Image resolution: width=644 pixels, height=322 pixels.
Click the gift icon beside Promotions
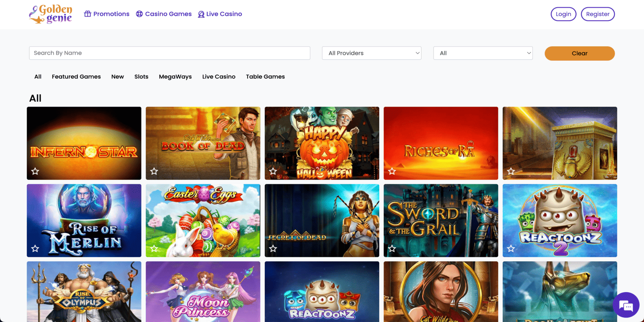click(87, 14)
